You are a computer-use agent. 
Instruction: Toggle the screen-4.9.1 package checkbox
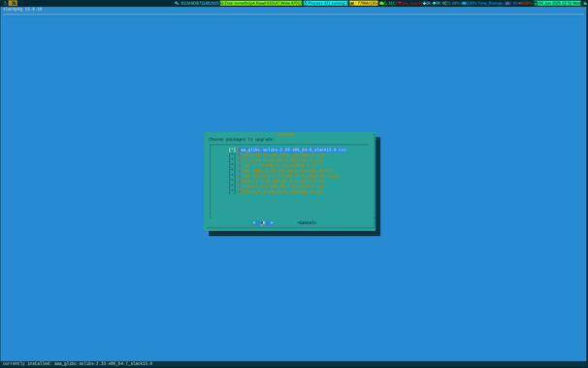point(232,186)
